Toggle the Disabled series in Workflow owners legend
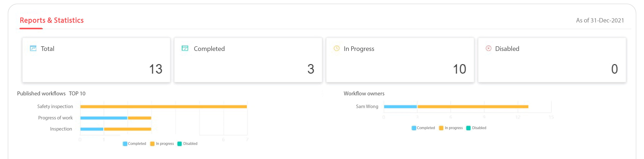 tap(468, 128)
